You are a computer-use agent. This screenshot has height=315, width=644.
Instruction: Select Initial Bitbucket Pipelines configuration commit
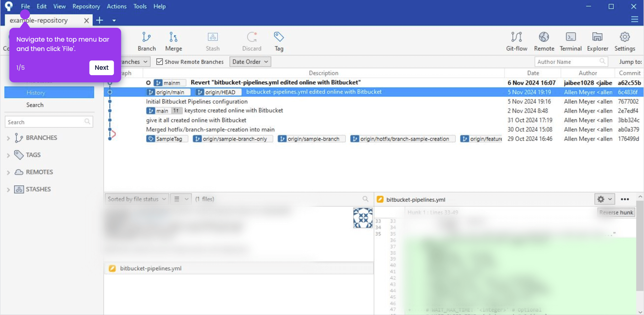tap(373, 101)
